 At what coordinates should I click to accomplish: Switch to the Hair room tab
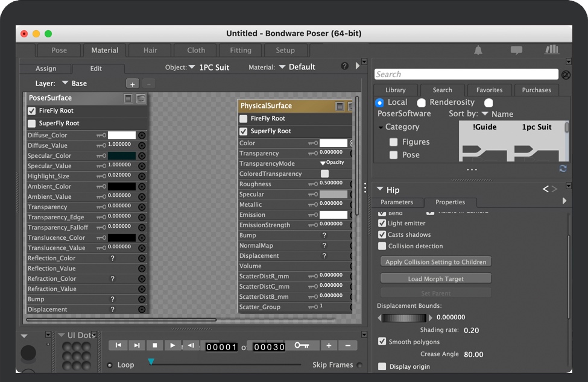pyautogui.click(x=150, y=50)
